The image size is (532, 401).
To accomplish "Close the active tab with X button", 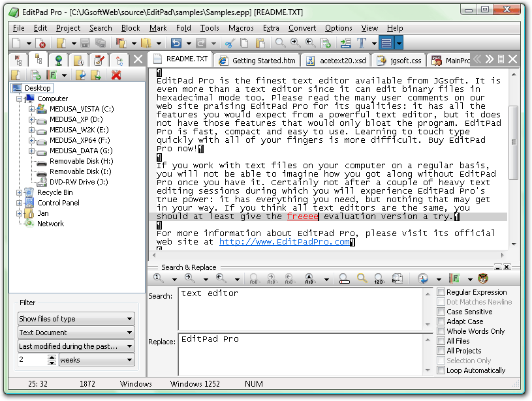I will (513, 59).
